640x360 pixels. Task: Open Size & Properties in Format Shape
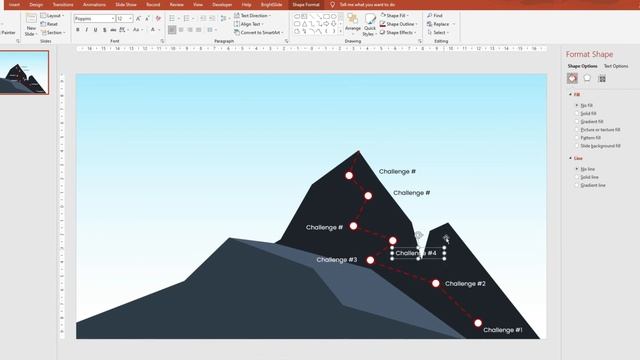[x=602, y=78]
